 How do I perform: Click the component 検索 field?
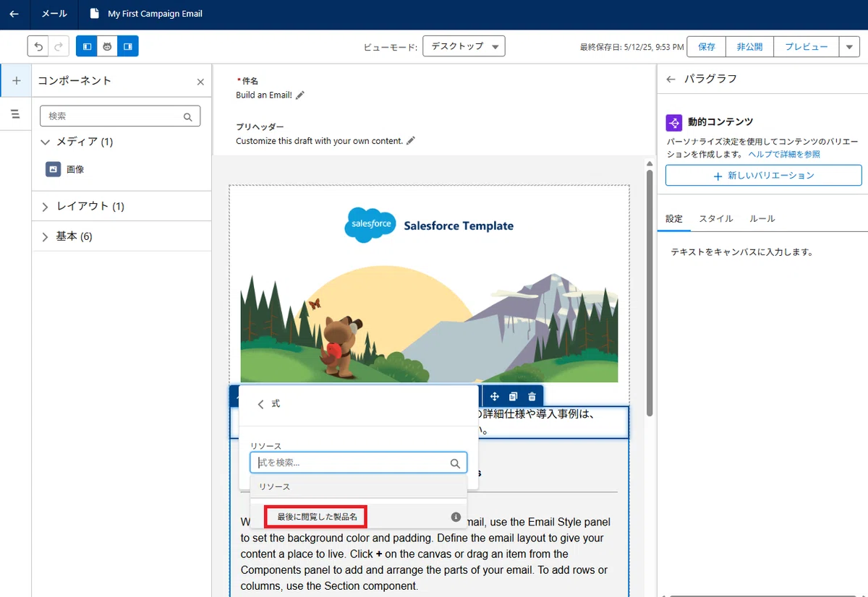tap(119, 116)
